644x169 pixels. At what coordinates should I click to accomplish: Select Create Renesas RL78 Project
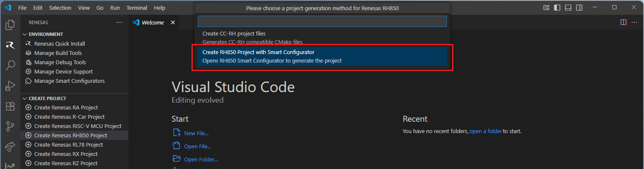[x=75, y=144]
